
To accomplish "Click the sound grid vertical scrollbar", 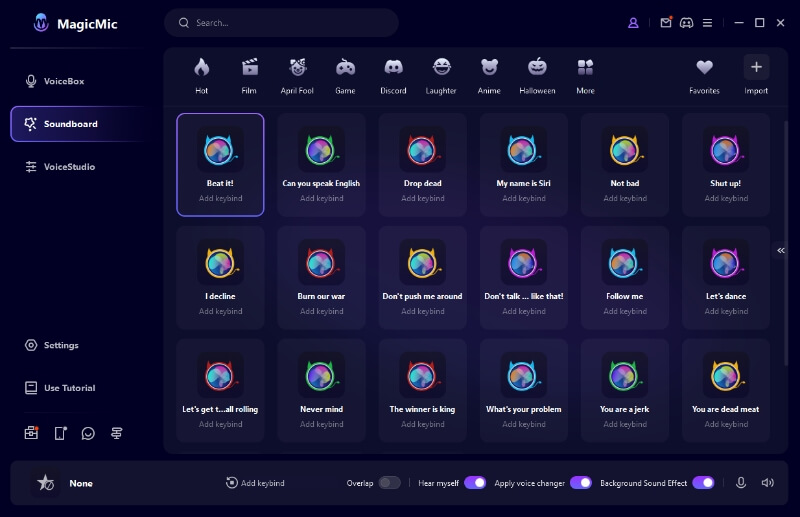I will (x=785, y=242).
